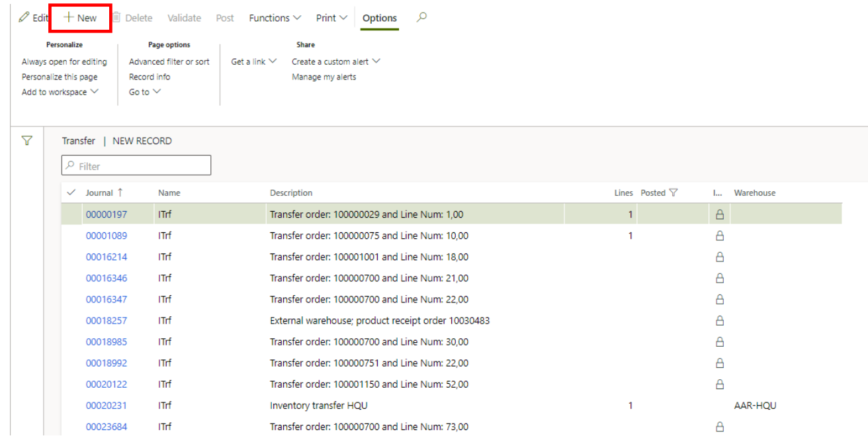Select Advanced filter or sort option

click(x=169, y=62)
